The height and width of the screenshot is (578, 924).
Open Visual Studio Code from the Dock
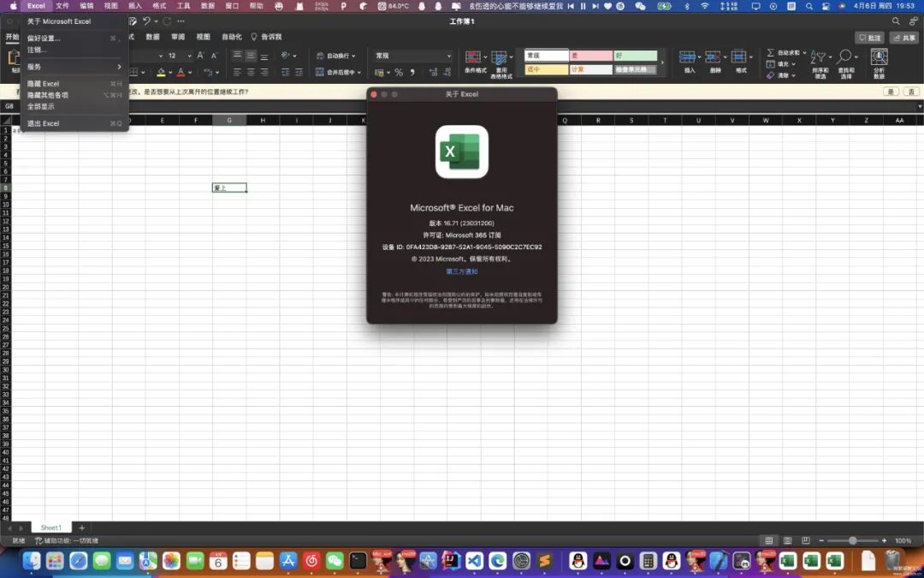point(474,561)
